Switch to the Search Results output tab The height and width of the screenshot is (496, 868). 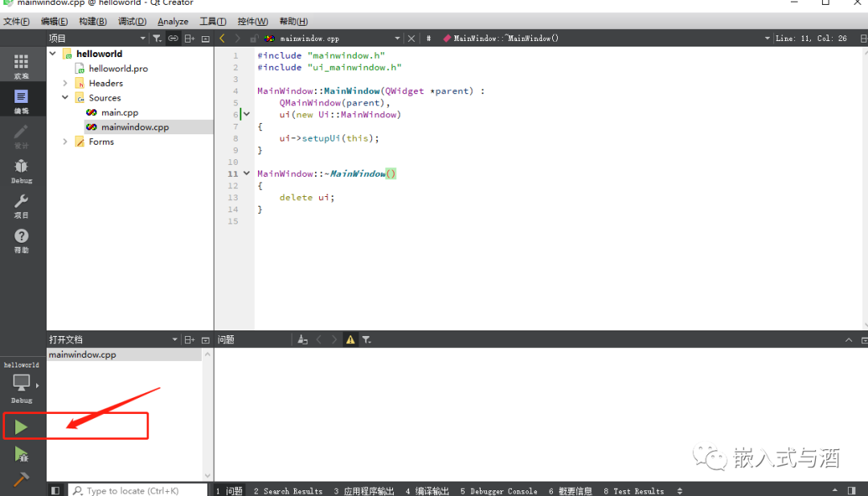pos(288,490)
